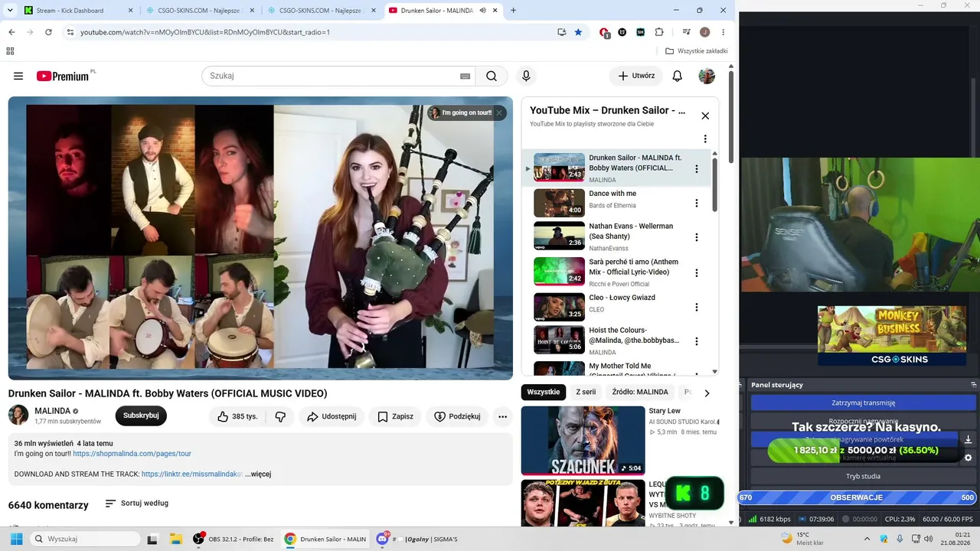This screenshot has height=551, width=980.
Task: Select the 'Z serii' filter chip
Action: (x=586, y=393)
